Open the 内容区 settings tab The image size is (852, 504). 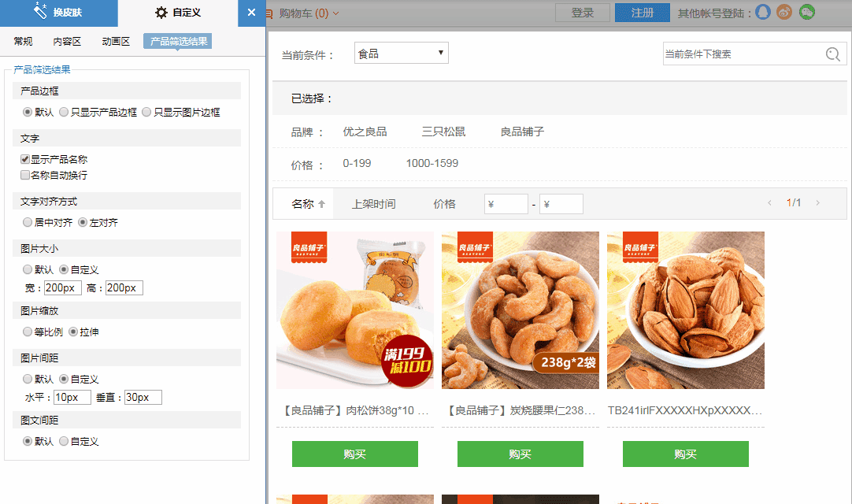tap(68, 41)
